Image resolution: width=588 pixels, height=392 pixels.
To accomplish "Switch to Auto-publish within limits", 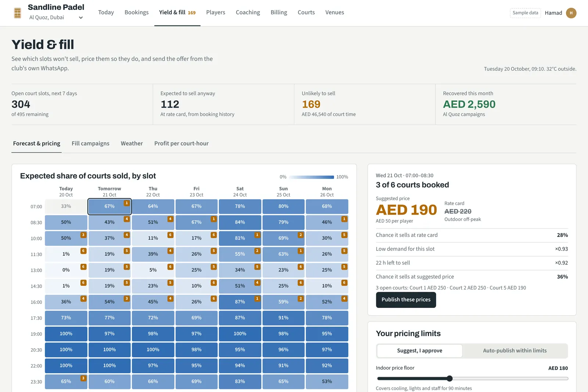I will tap(515, 351).
